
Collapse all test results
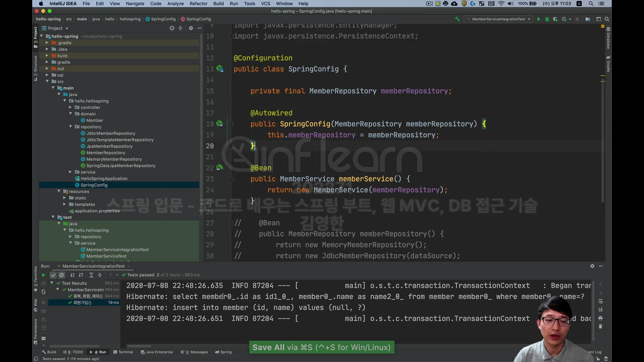coord(100,275)
